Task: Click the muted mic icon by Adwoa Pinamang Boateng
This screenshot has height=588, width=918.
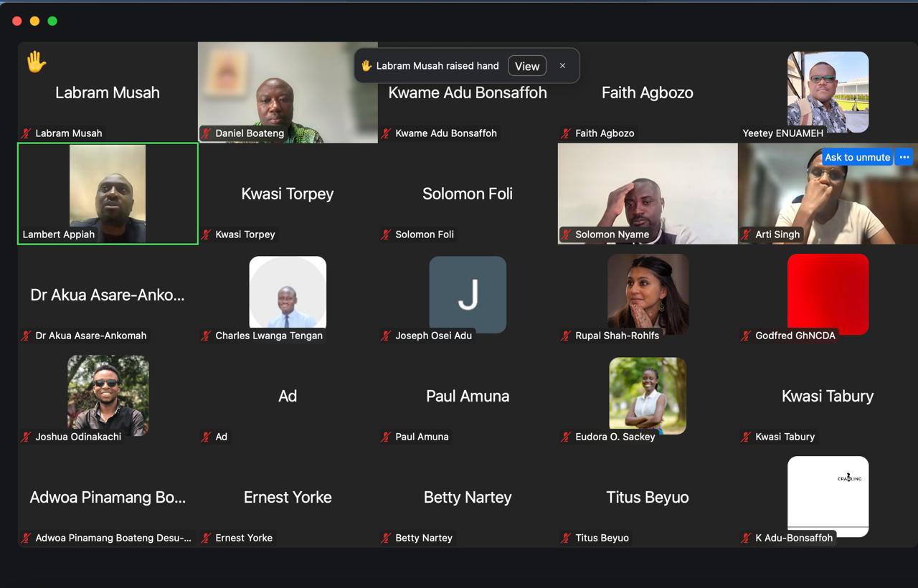Action: (x=27, y=538)
